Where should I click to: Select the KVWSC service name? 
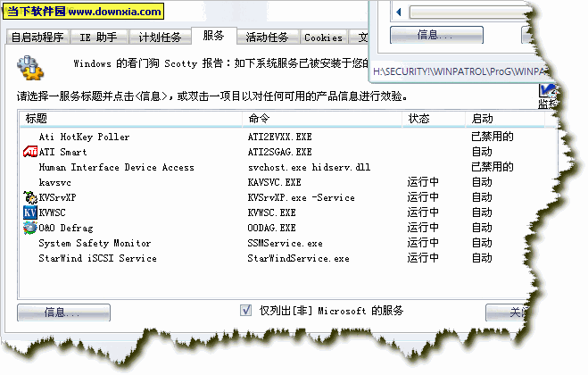[x=52, y=212]
